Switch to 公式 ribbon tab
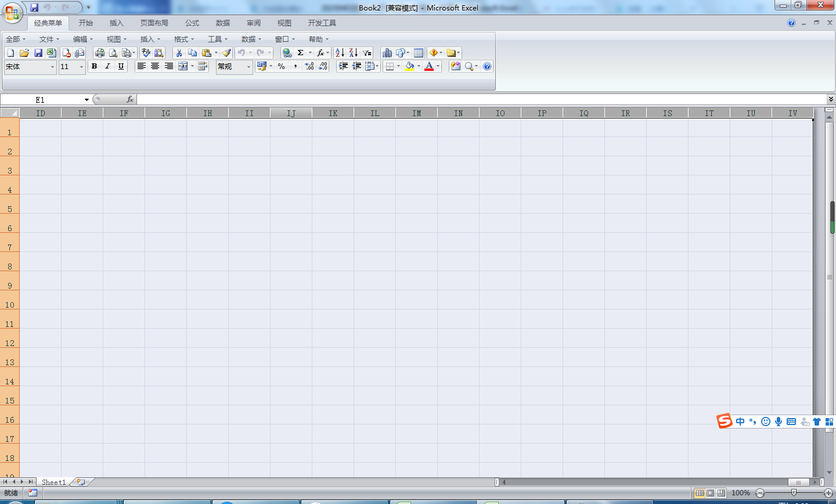This screenshot has width=836, height=504. 192,23
